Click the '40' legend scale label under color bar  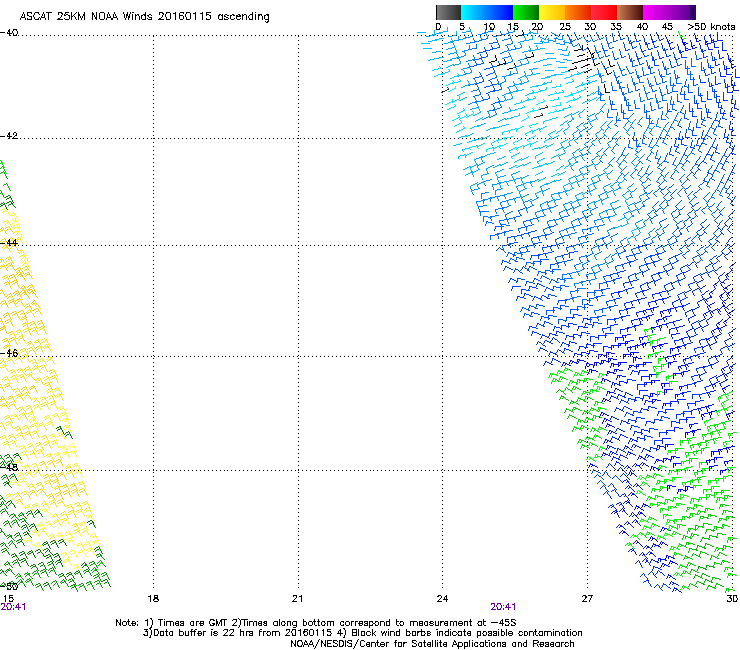(642, 27)
